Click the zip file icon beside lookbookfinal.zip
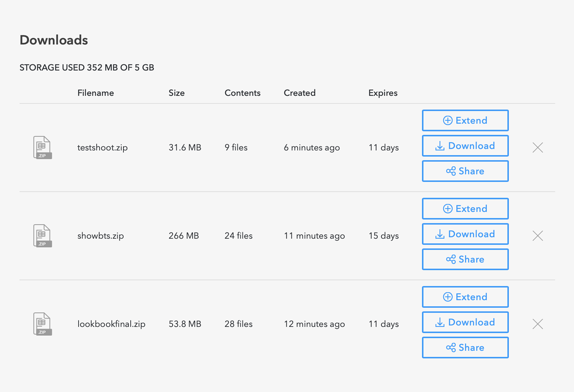This screenshot has height=392, width=574. coord(42,324)
